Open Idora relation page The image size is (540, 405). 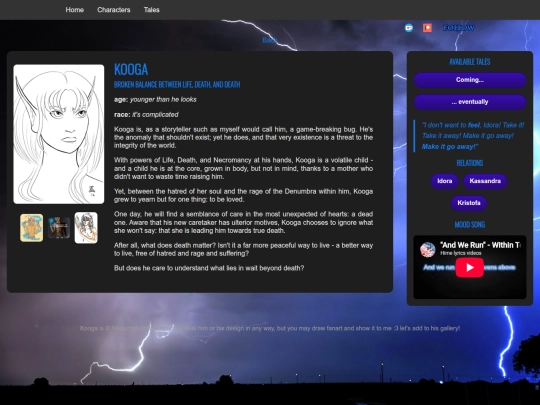click(x=445, y=181)
